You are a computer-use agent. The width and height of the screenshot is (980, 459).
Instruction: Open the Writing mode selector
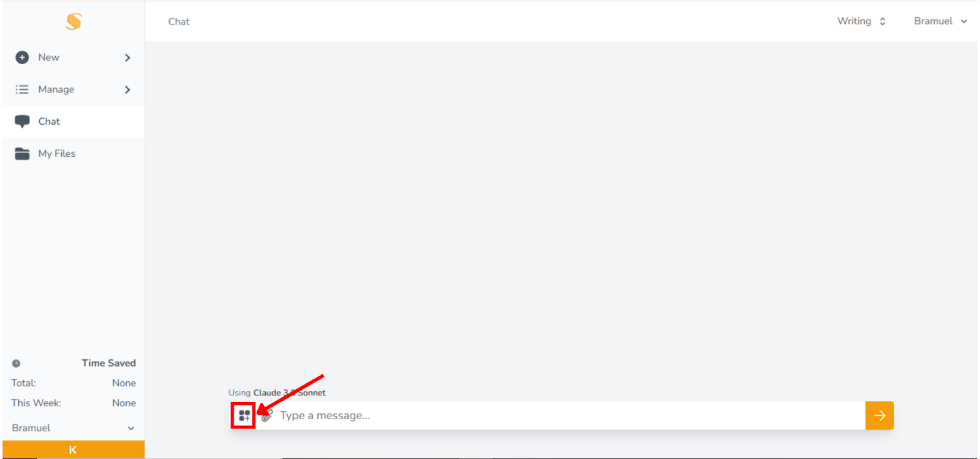(862, 21)
